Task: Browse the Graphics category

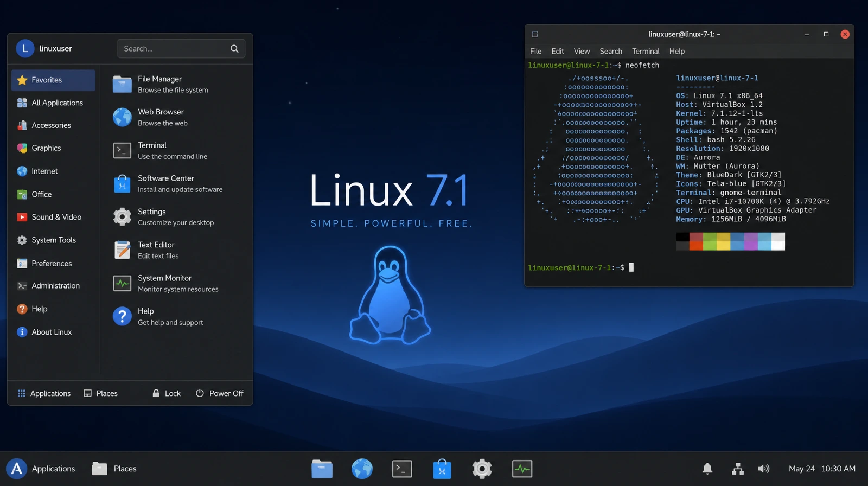Action: coord(53,148)
